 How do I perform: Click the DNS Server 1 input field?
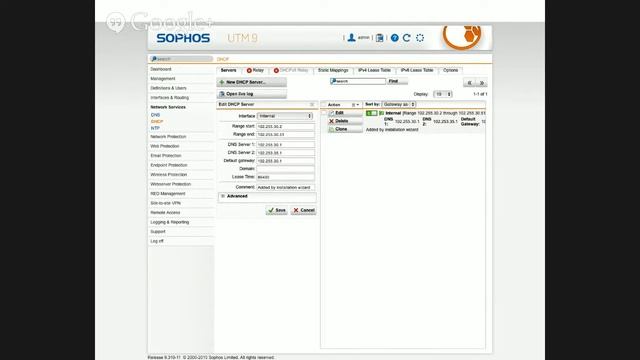pos(285,144)
